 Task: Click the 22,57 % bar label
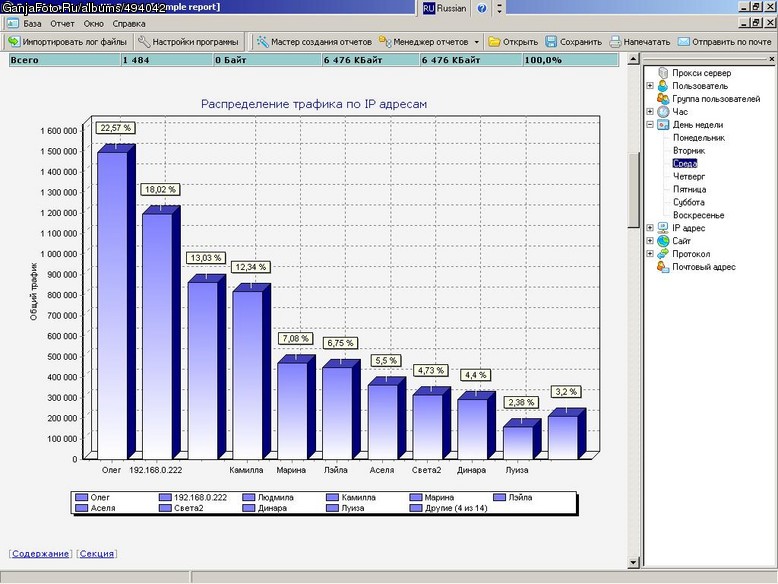pos(116,128)
